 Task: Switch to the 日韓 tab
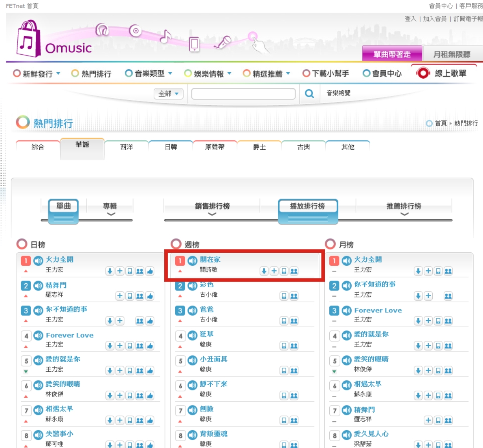171,147
